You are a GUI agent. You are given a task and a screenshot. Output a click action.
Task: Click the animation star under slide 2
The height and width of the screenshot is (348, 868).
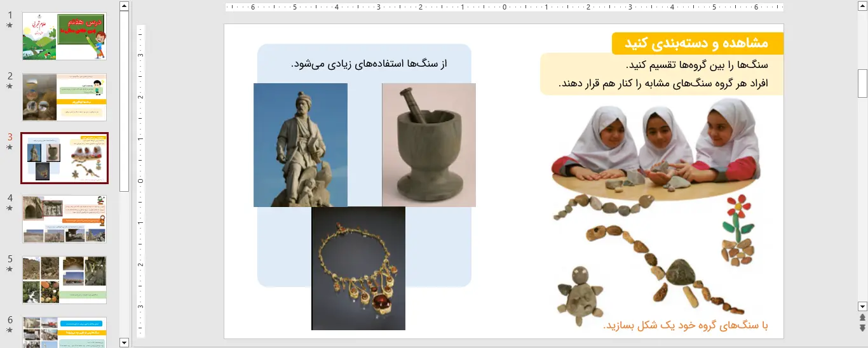point(10,86)
